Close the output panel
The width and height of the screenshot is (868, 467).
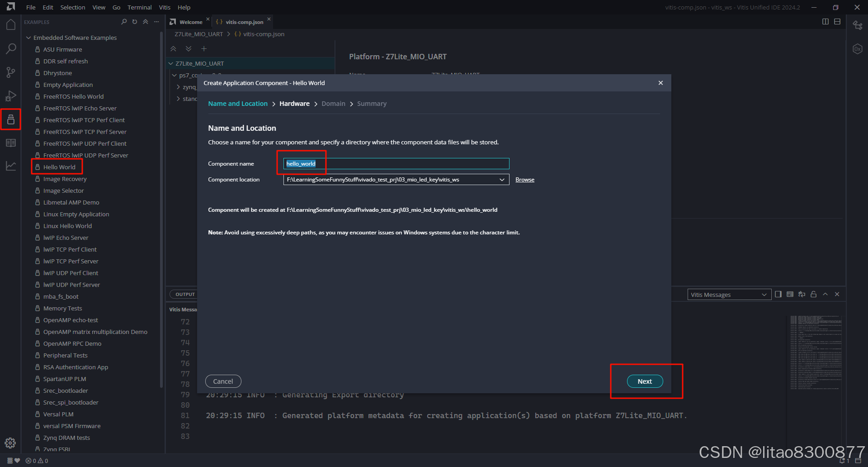[x=837, y=294]
